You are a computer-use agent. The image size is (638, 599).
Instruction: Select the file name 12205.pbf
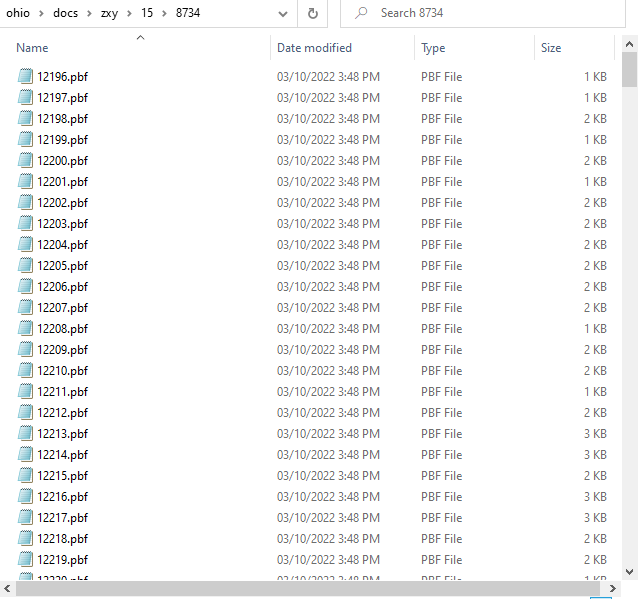pos(63,266)
